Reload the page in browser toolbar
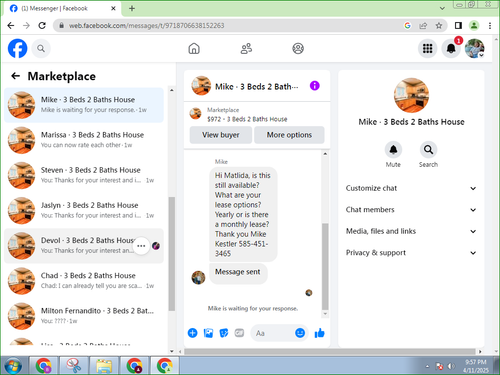The image size is (500, 375). click(42, 25)
